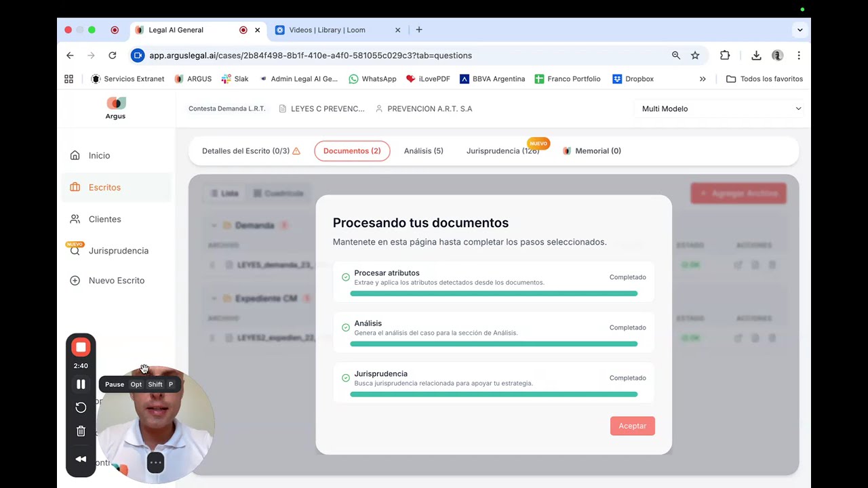
Task: Open a new browser tab
Action: point(419,30)
